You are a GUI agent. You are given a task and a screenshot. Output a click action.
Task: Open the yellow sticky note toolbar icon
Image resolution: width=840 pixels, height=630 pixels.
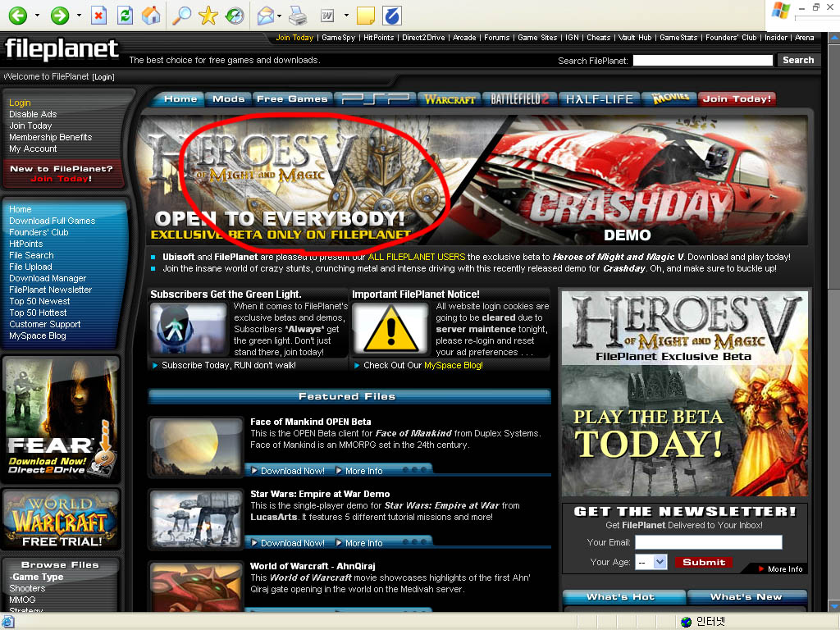pos(366,16)
